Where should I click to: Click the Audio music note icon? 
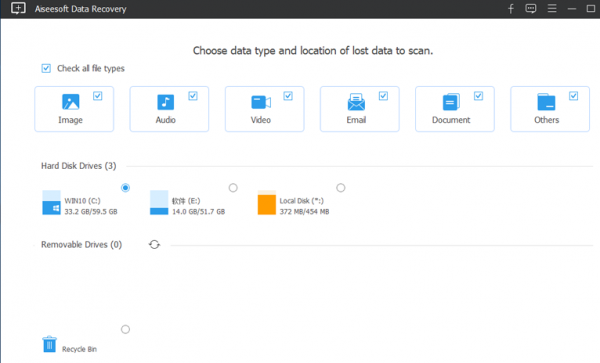(165, 102)
